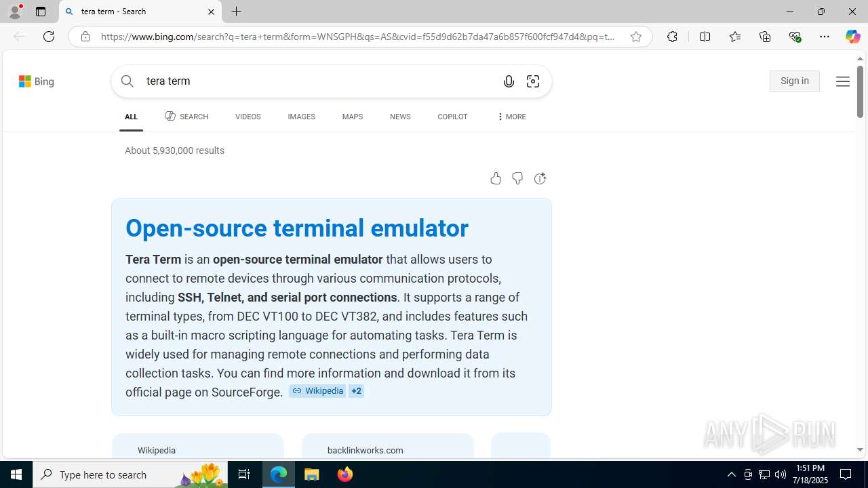Viewport: 868px width, 488px height.
Task: Open Collections icon
Action: pos(765,37)
